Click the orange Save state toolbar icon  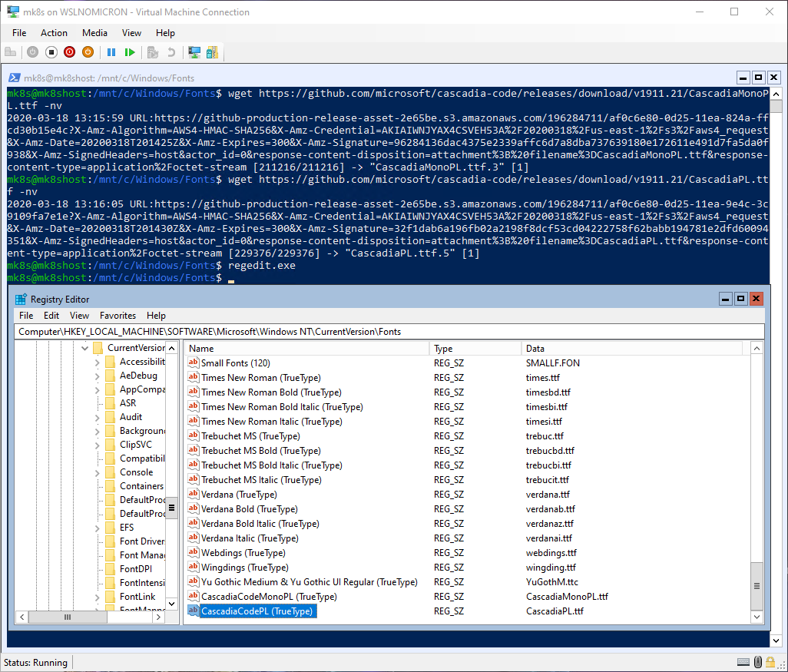(x=88, y=52)
